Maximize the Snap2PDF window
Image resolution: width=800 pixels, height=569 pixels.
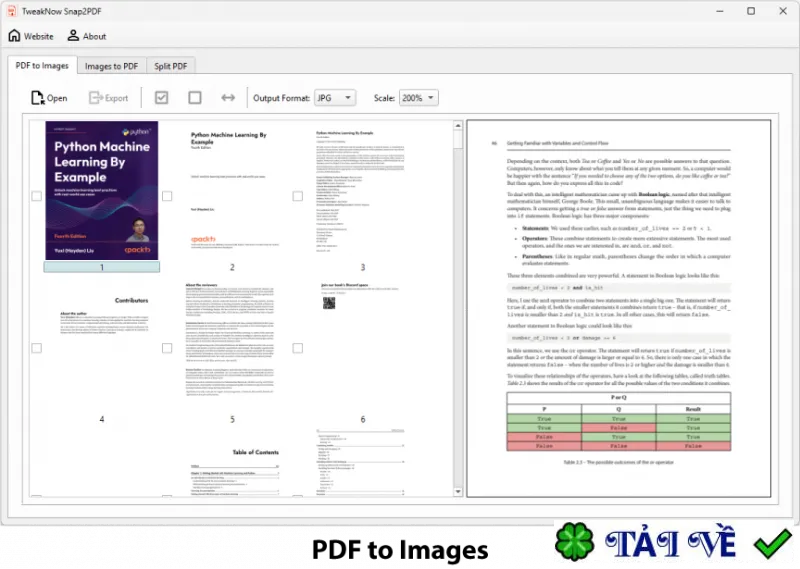coord(751,11)
